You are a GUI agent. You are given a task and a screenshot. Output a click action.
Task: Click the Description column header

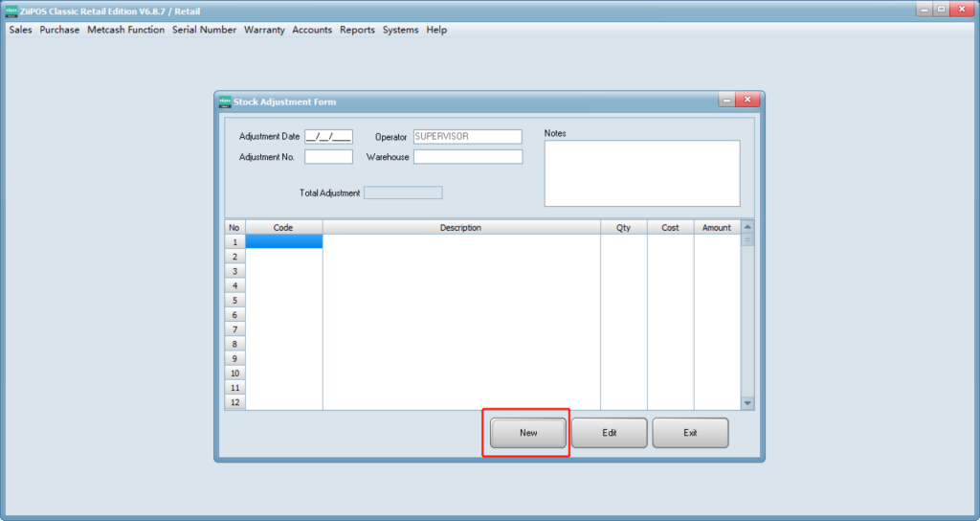point(460,228)
